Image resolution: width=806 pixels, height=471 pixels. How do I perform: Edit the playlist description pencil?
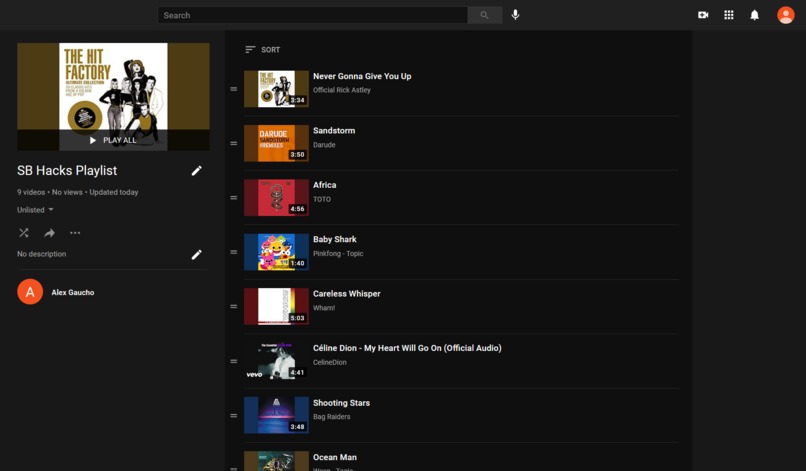coord(196,255)
